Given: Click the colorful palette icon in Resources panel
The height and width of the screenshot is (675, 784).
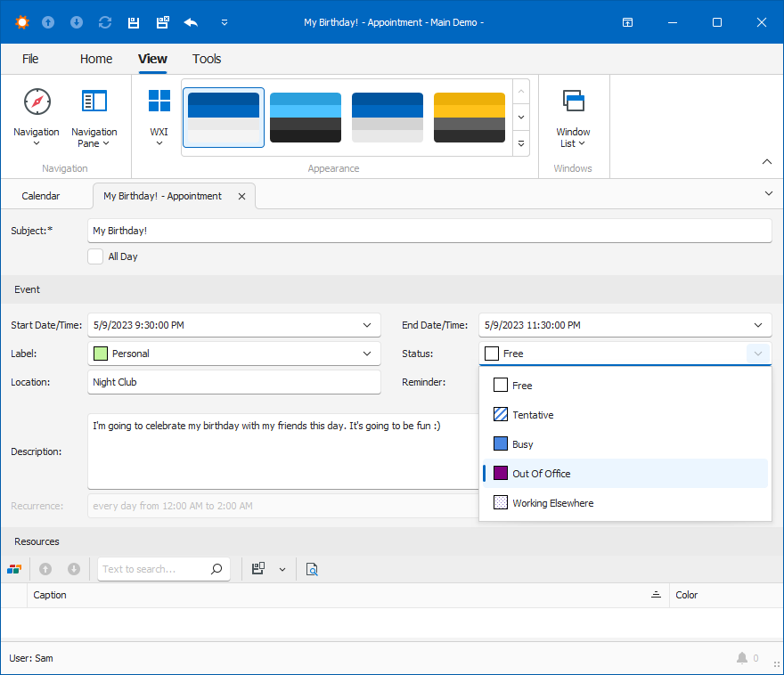Looking at the screenshot, I should click(14, 568).
